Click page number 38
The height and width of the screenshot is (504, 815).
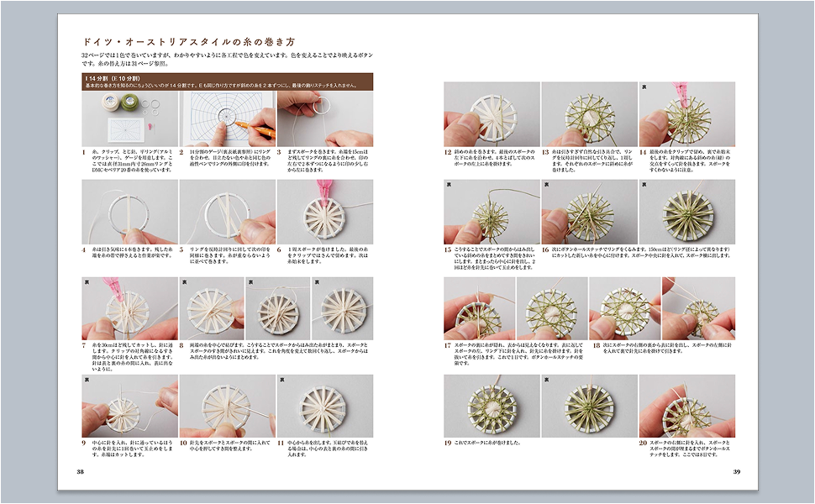click(x=80, y=472)
